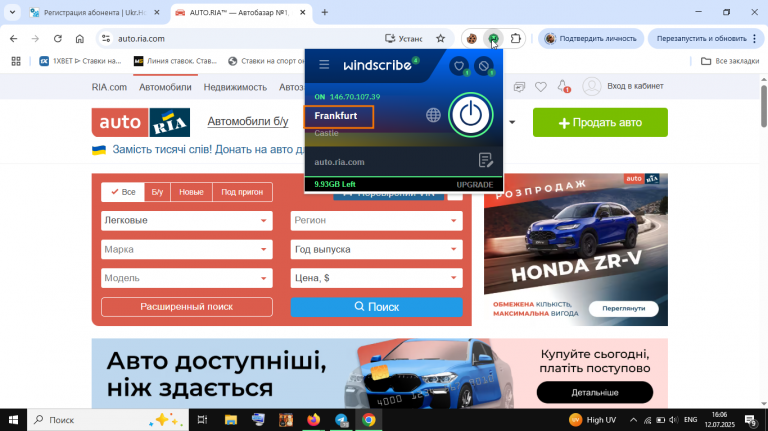
Task: Open the Chrome apps grid icon
Action: (x=16, y=61)
